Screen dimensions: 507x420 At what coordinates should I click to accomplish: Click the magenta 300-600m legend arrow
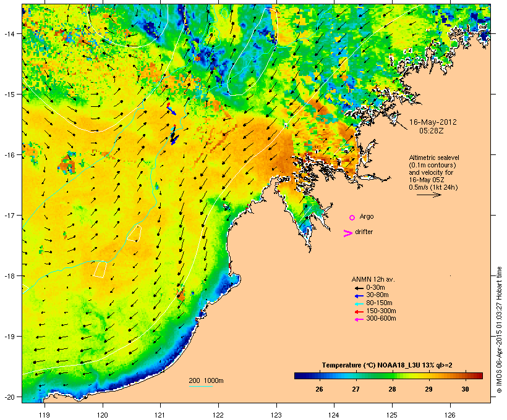[x=359, y=319]
